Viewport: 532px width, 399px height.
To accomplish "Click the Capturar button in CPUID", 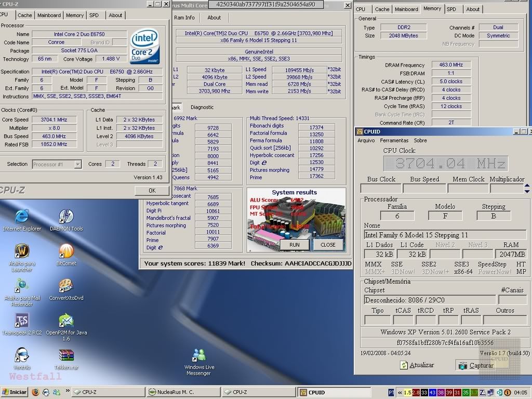I will (476, 365).
